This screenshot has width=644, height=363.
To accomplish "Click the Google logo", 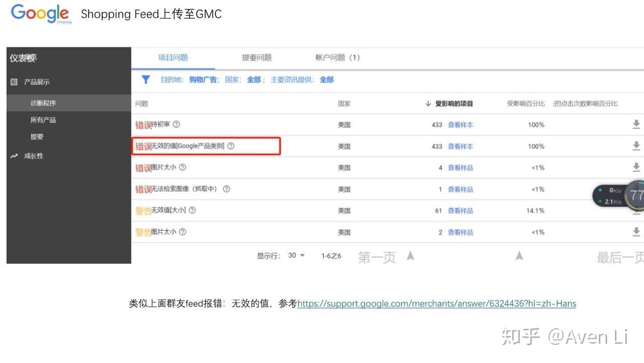I will click(41, 14).
